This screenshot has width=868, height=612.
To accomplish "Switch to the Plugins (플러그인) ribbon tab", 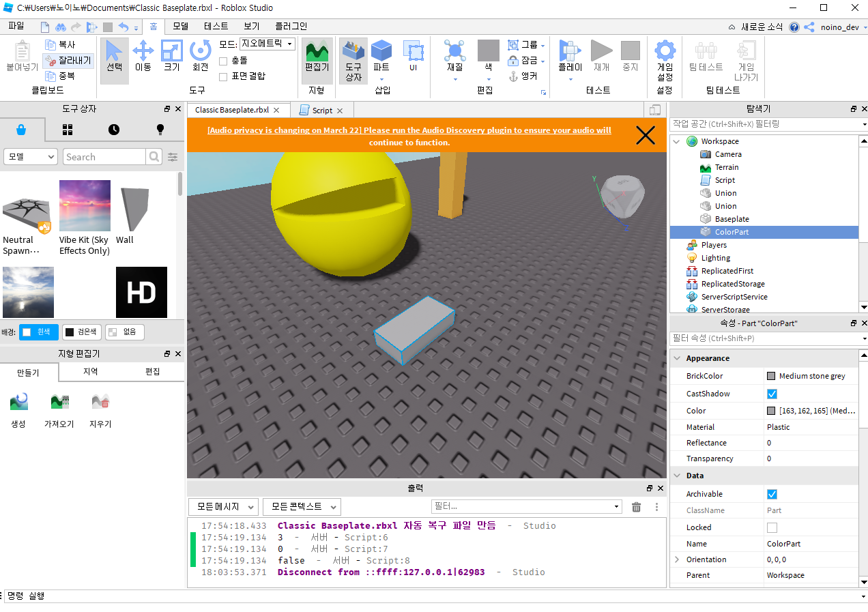I will [x=291, y=26].
